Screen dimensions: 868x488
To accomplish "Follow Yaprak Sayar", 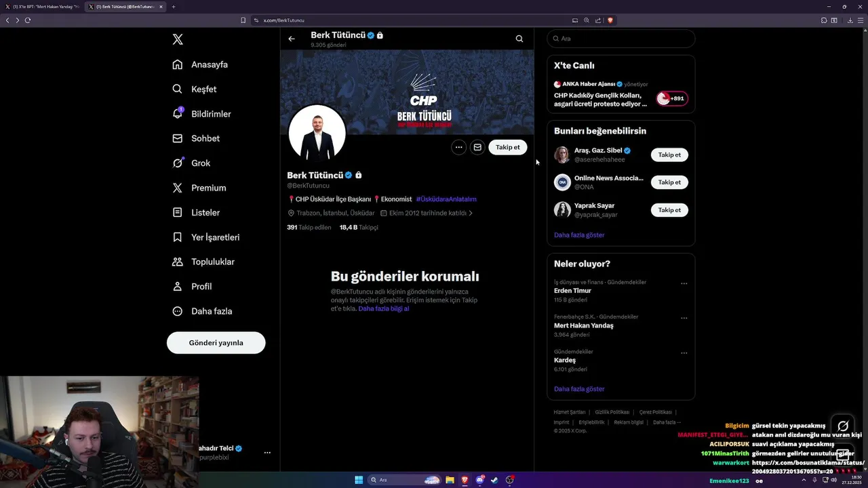I will point(669,210).
